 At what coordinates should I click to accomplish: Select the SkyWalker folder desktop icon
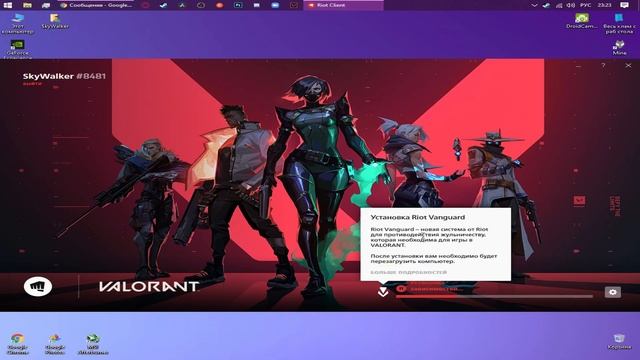click(x=55, y=21)
